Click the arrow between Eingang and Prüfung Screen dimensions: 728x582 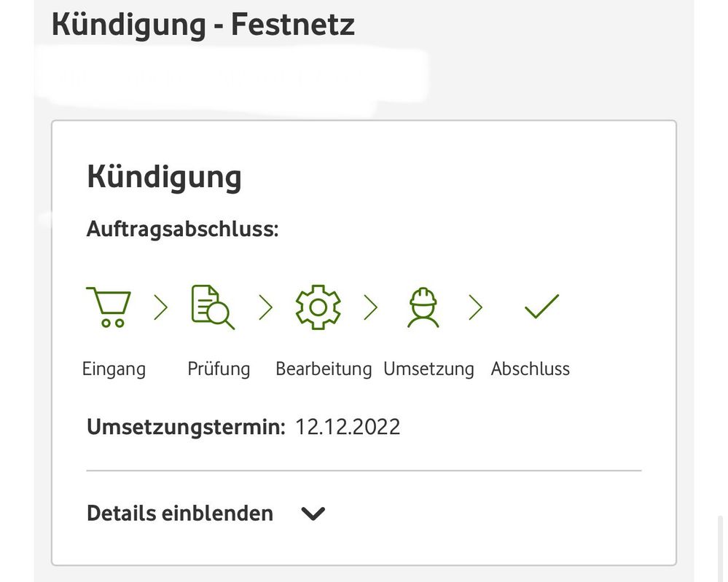click(161, 308)
